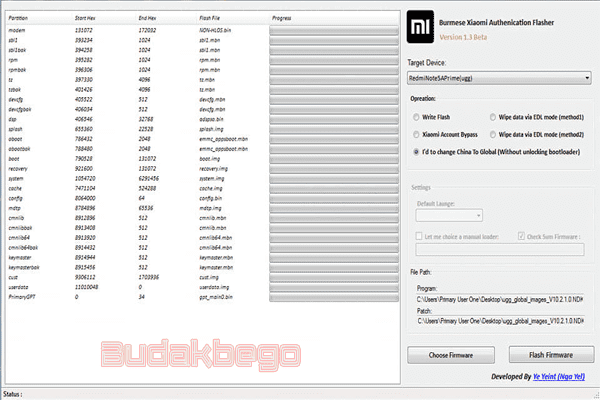
Task: Click the progress bar of modem row
Action: pyautogui.click(x=334, y=31)
